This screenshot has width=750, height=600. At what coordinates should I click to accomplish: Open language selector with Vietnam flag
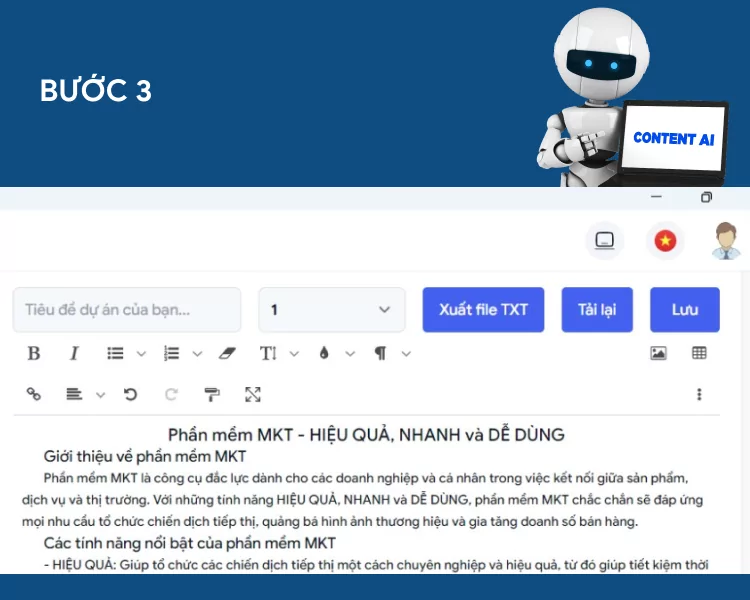pos(665,240)
